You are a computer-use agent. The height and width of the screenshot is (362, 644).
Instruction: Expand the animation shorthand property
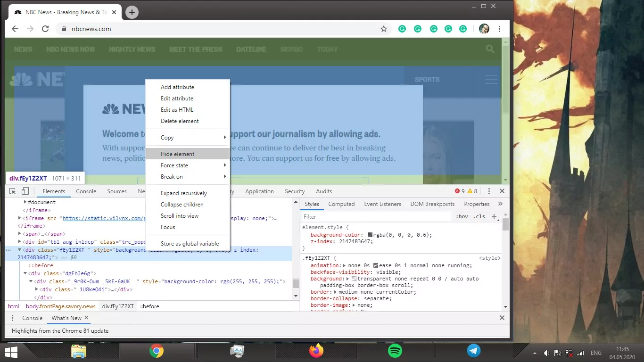[x=345, y=266]
